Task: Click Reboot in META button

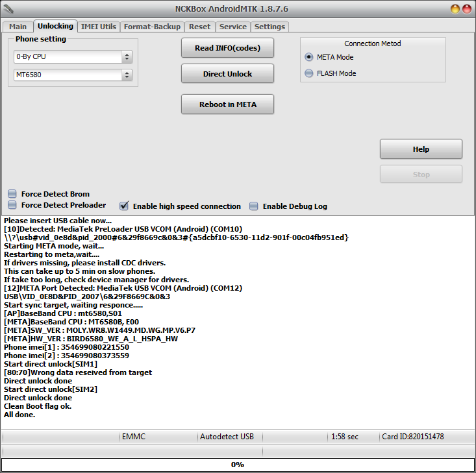Action: pos(227,104)
